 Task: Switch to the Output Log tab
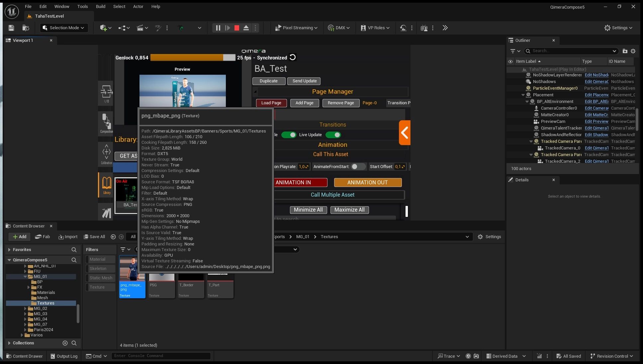coord(64,356)
